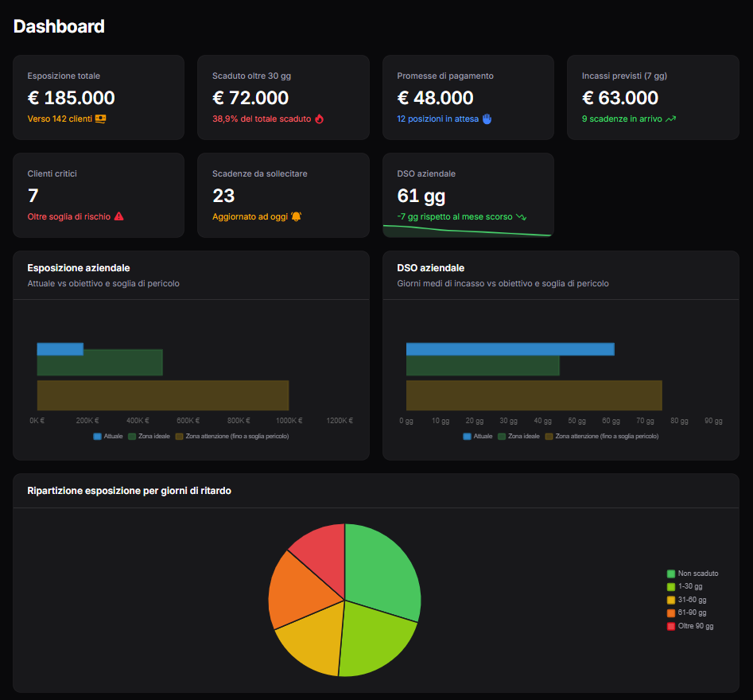The image size is (753, 700).
Task: Click the flame icon beside 38,9% del totale scaduto
Action: point(320,119)
